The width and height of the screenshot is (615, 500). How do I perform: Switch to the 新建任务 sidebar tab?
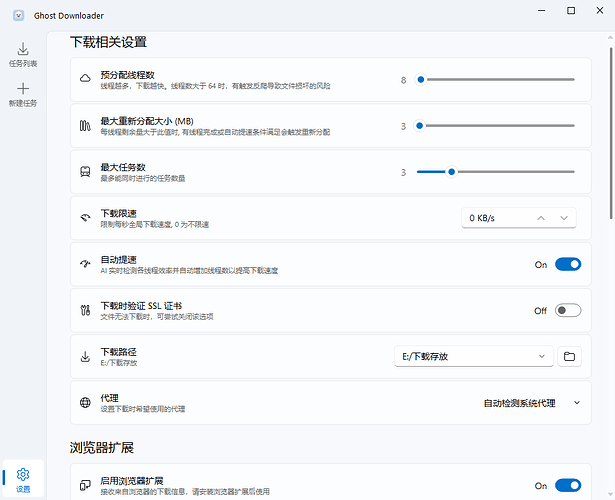point(23,95)
